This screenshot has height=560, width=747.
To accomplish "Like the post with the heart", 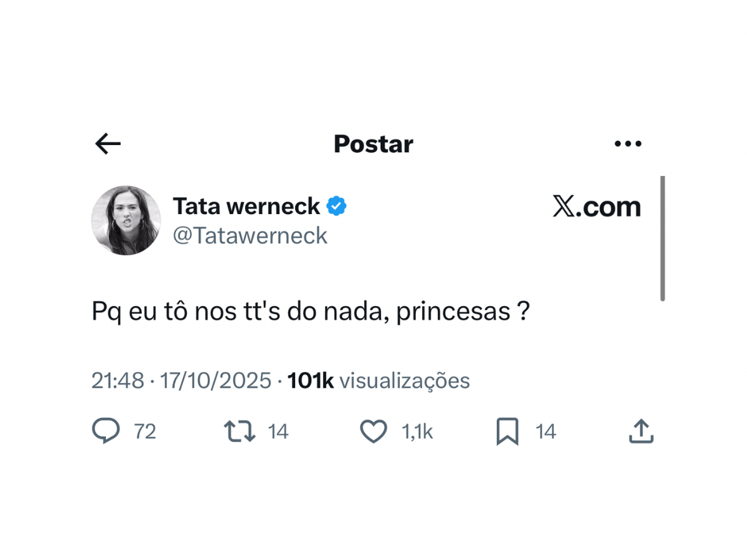I will pos(374,431).
